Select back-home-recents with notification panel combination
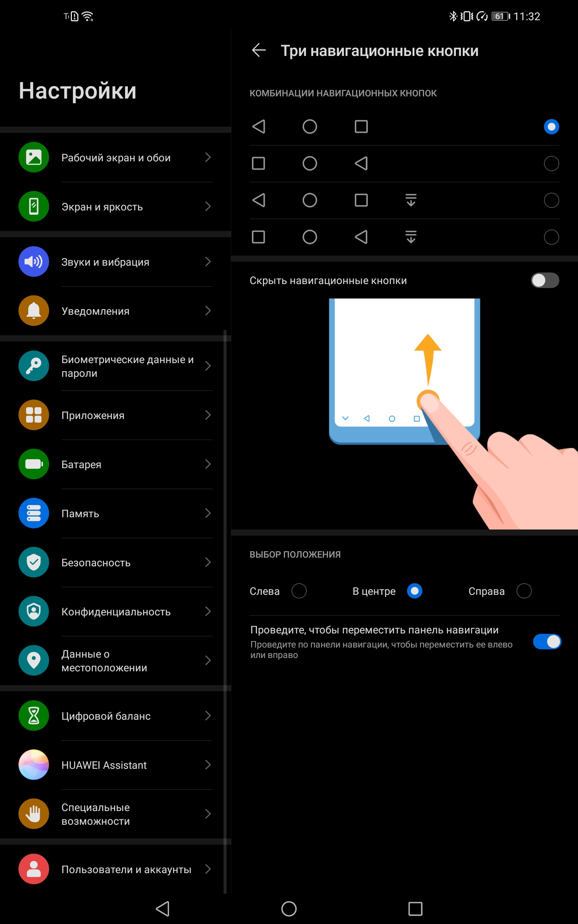This screenshot has width=578, height=924. [x=405, y=200]
